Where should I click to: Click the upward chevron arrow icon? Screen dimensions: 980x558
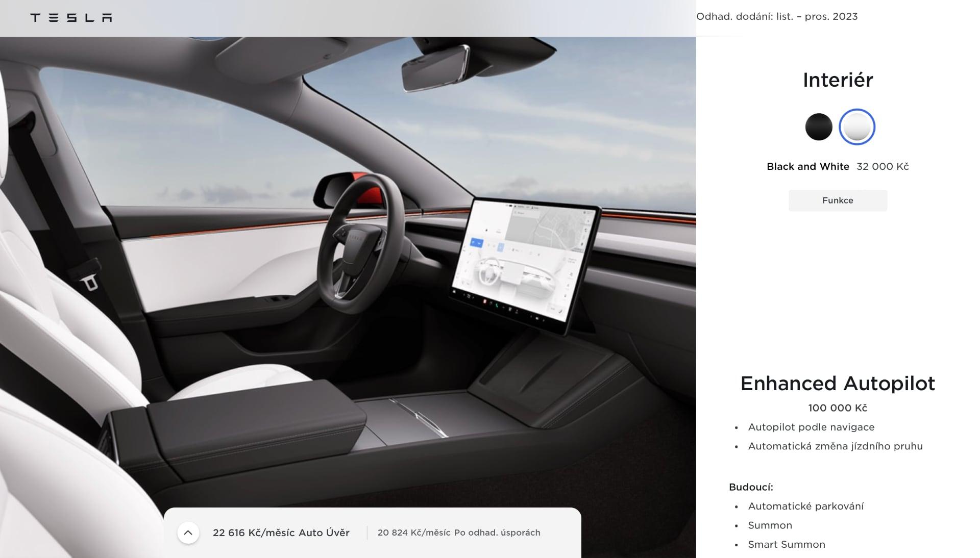[x=189, y=532]
